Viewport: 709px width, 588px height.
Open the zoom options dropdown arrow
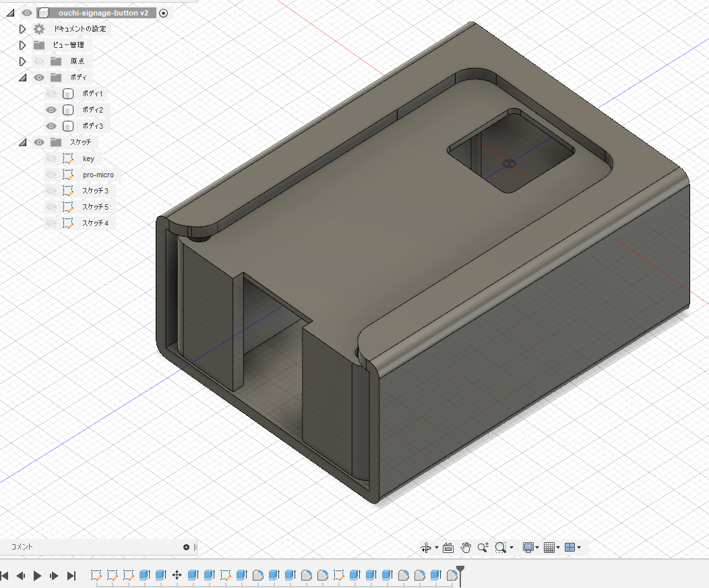click(x=512, y=548)
